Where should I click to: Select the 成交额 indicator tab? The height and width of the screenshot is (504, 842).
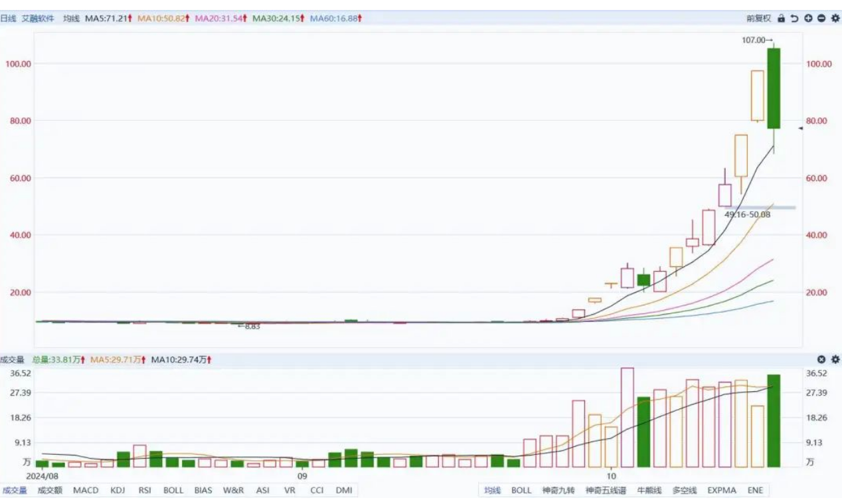point(49,491)
